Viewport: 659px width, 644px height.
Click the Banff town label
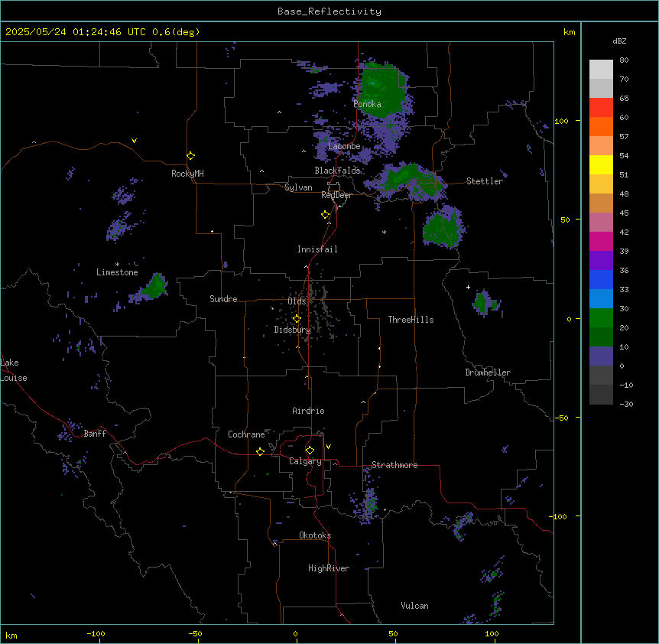(95, 434)
